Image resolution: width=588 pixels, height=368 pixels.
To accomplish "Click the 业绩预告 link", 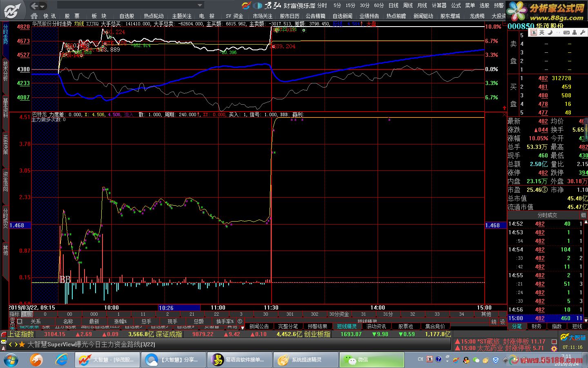I will pos(369,16).
